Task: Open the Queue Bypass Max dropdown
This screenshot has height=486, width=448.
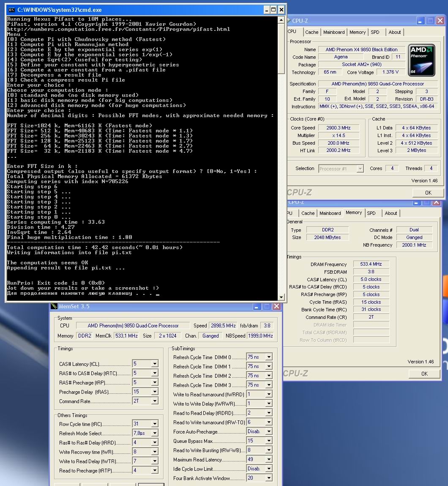Action: tap(269, 441)
